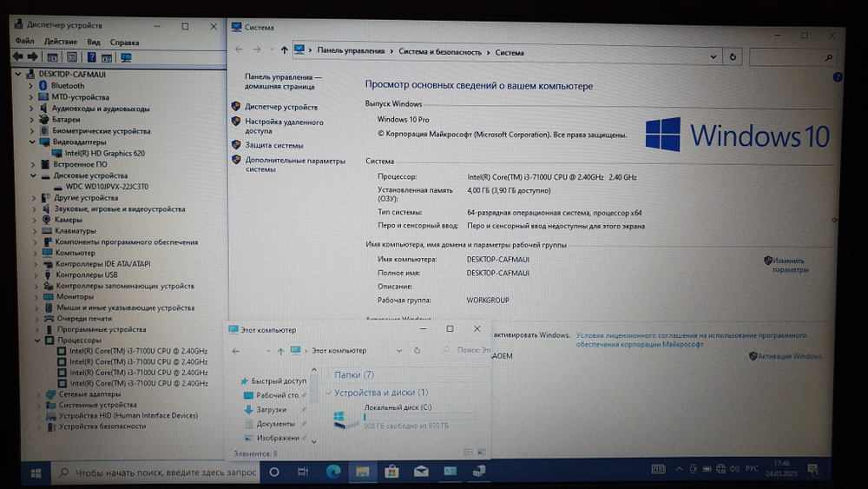The height and width of the screenshot is (489, 868).
Task: Click the Контроллеры USB category icon
Action: (x=48, y=274)
